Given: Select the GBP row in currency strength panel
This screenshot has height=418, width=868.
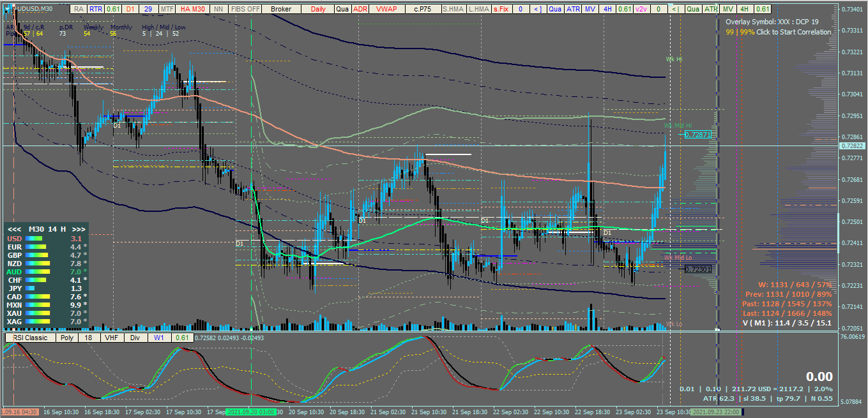Looking at the screenshot, I should (46, 255).
